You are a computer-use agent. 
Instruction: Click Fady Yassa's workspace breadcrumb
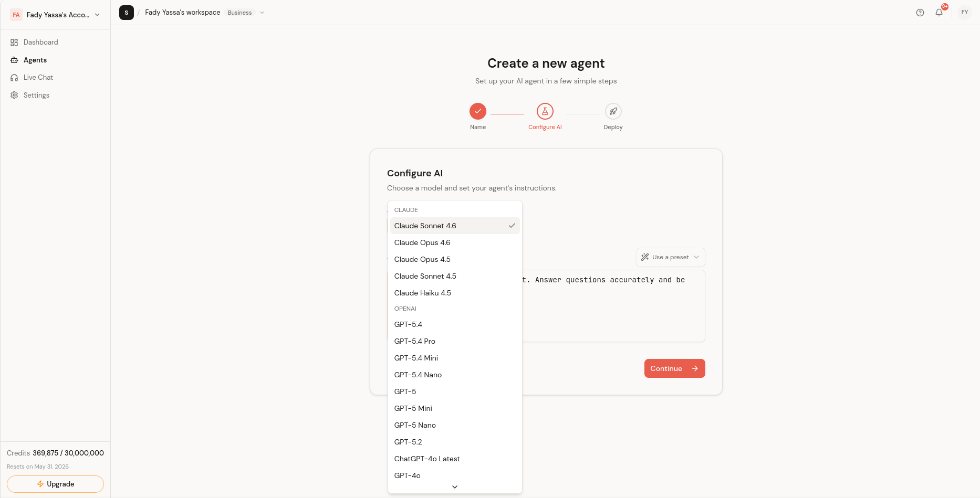pos(183,13)
